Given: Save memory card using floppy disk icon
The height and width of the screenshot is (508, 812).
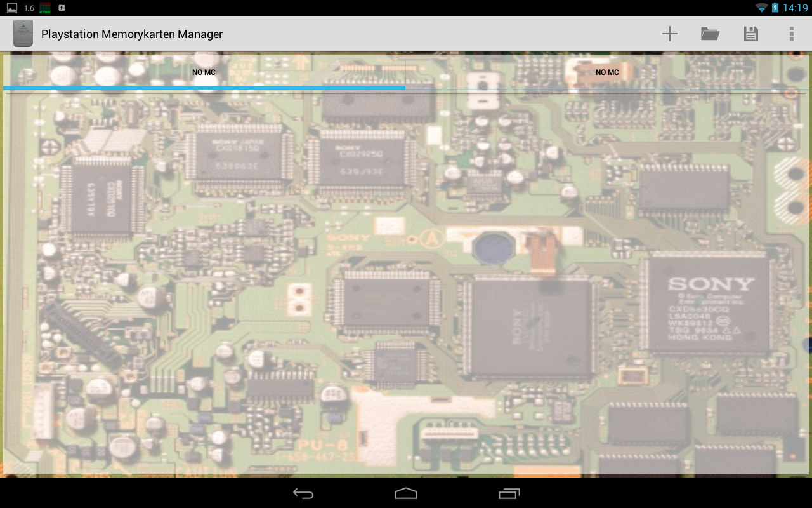Looking at the screenshot, I should 751,34.
